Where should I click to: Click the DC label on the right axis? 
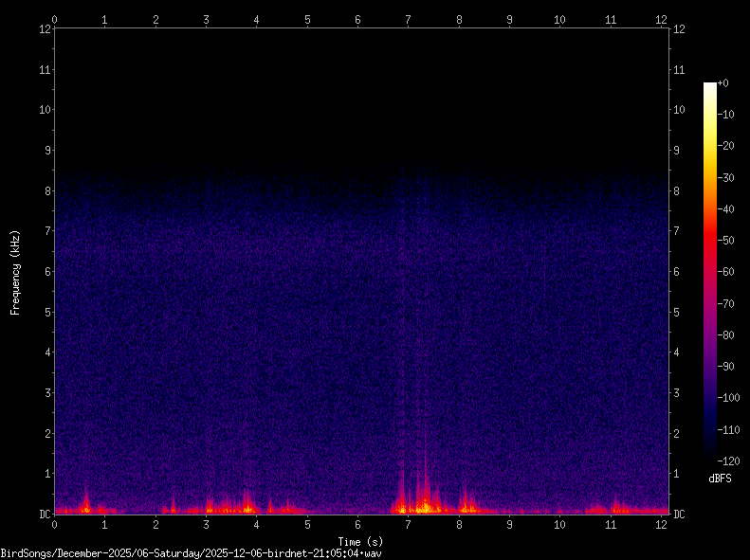[x=679, y=515]
